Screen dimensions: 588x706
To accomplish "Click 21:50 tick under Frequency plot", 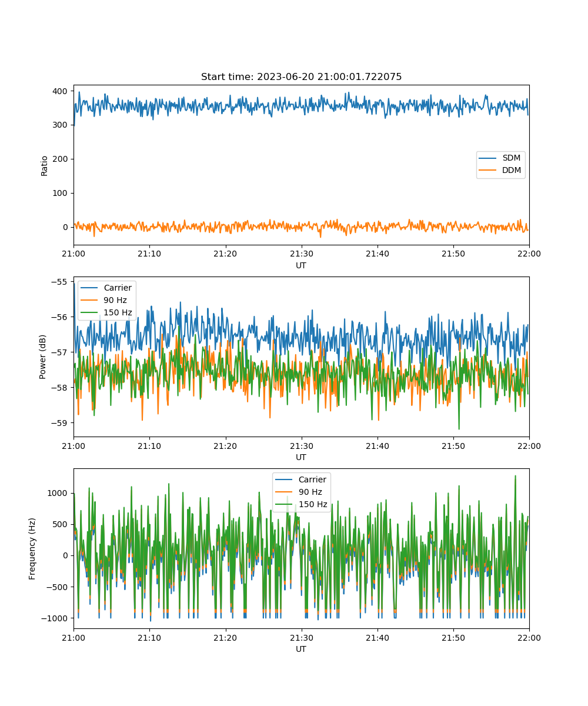I will [453, 638].
